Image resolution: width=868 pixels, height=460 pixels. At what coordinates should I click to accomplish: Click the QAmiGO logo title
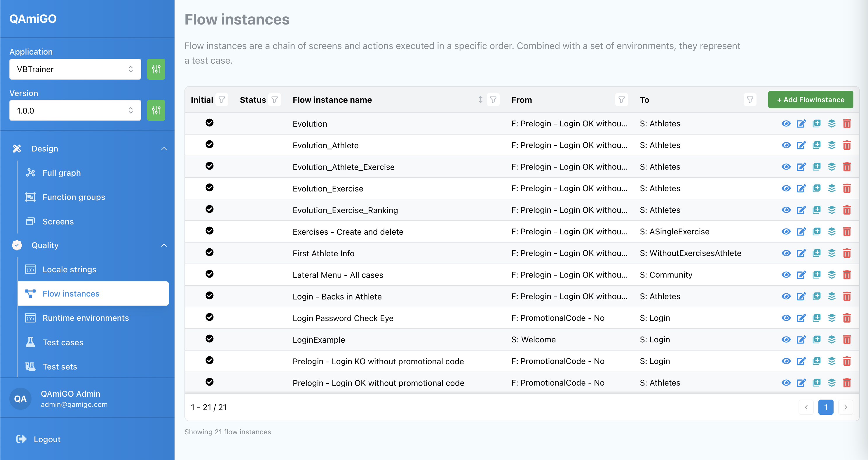(33, 18)
